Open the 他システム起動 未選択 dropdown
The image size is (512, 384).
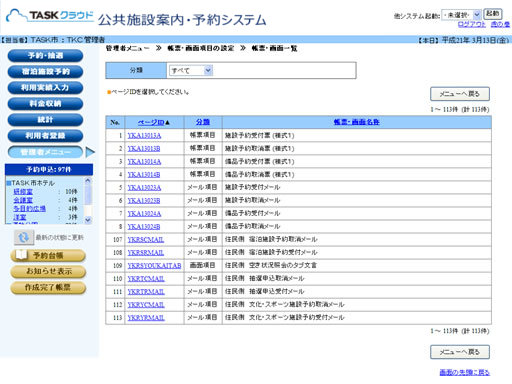[461, 15]
